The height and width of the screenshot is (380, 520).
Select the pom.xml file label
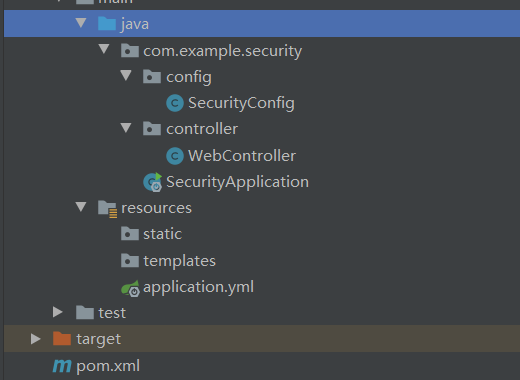click(x=108, y=366)
